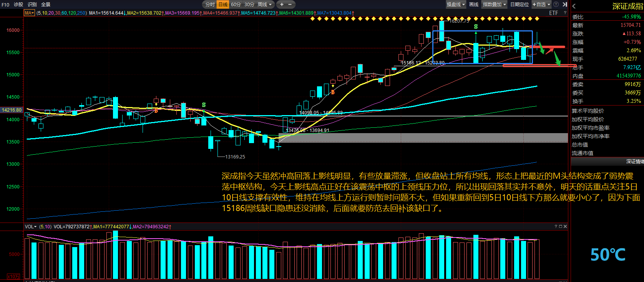Select the 委比 row in quote panel
Image resolution: width=644 pixels, height=282 pixels.
pyautogui.click(x=606, y=17)
